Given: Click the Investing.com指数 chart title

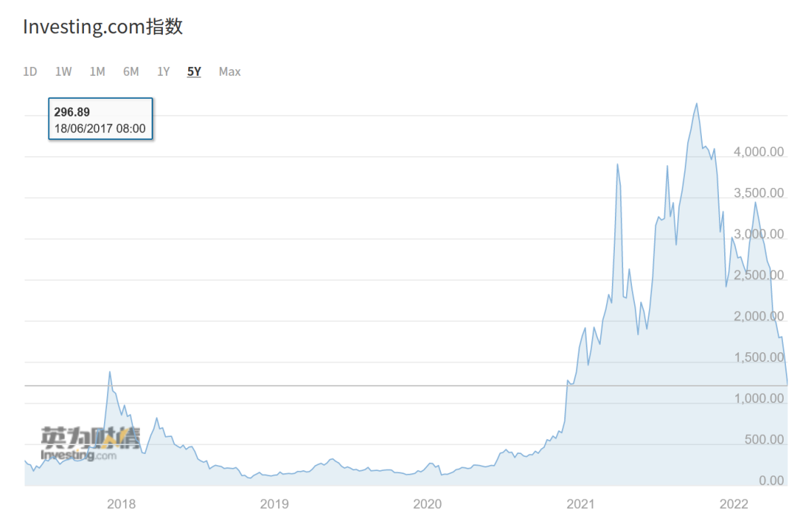Looking at the screenshot, I should [103, 27].
